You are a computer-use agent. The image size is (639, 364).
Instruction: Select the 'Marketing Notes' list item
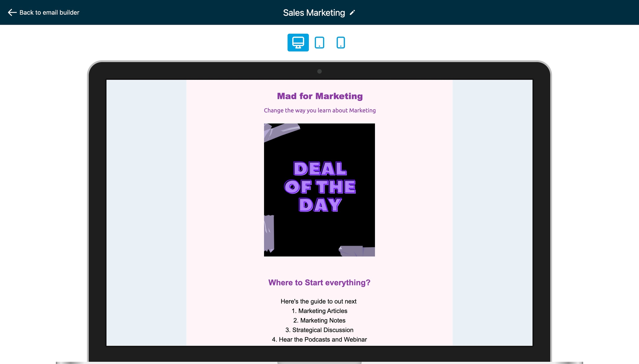[319, 320]
